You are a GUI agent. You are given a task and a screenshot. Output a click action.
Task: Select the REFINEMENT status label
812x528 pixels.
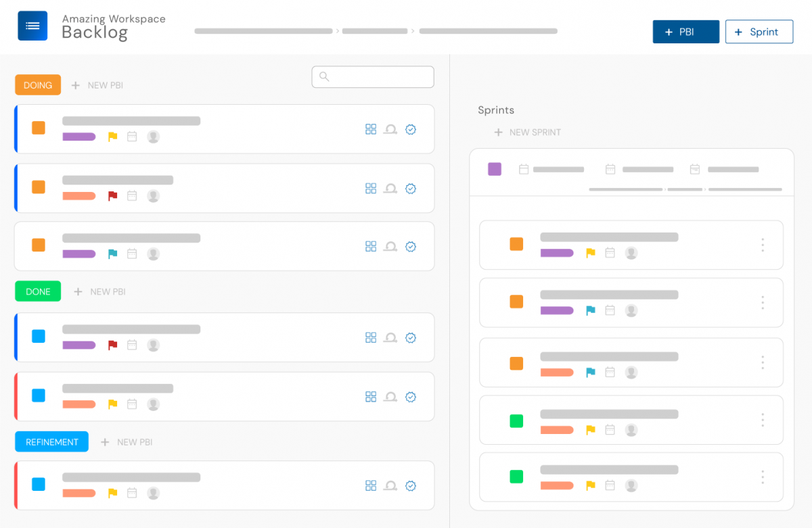click(x=51, y=441)
